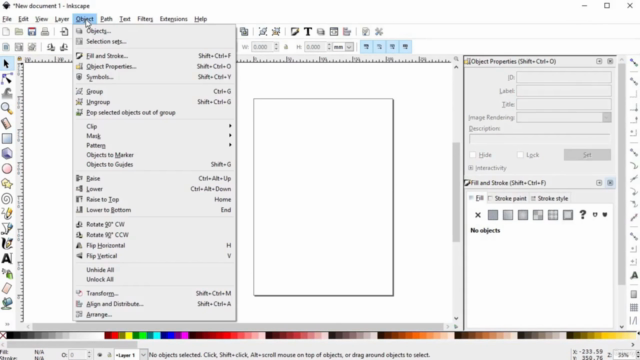The height and width of the screenshot is (360, 640).
Task: Select the Tweak tool
Action: click(x=7, y=93)
